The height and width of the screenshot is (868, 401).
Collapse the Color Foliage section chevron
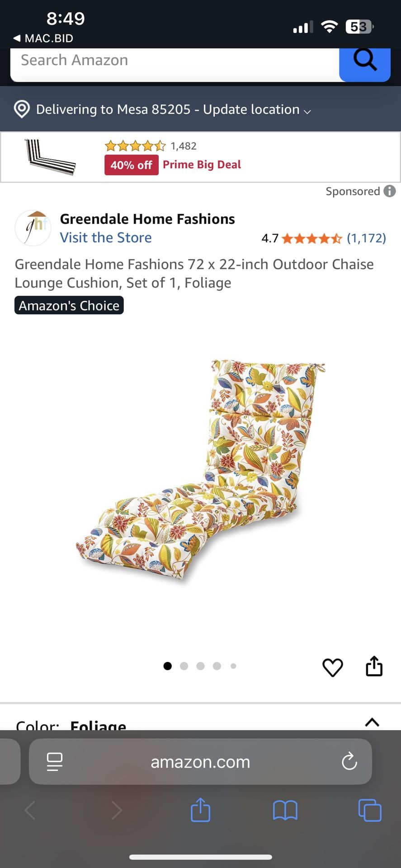click(x=372, y=722)
